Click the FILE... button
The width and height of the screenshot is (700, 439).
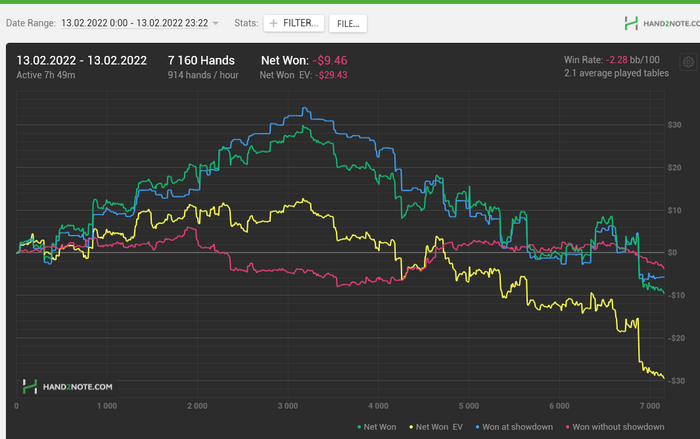pyautogui.click(x=348, y=24)
